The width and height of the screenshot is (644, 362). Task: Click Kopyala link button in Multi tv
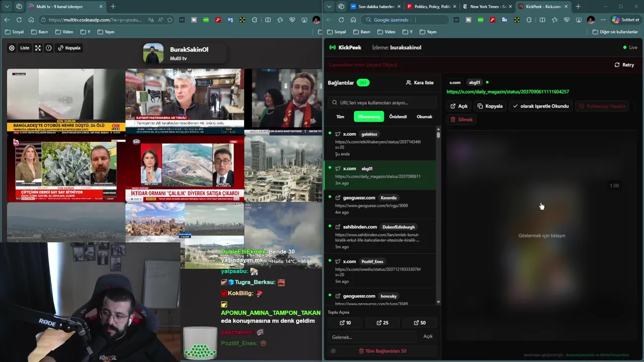pos(69,48)
